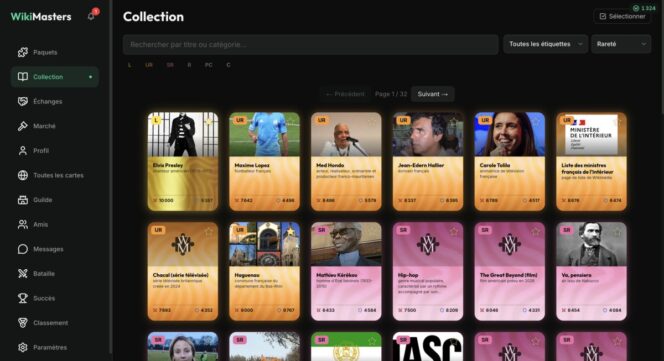Toggle favorite star on Haguenau card

tap(290, 231)
